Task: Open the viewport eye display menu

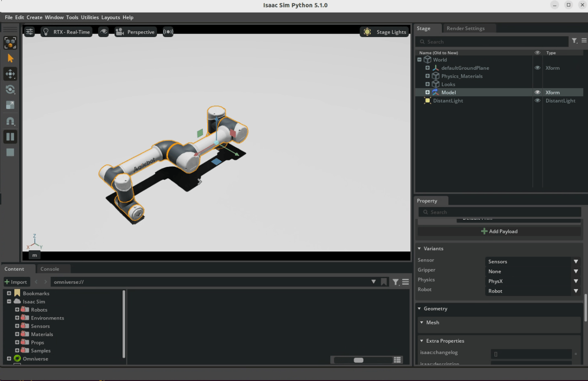Action: [x=103, y=32]
